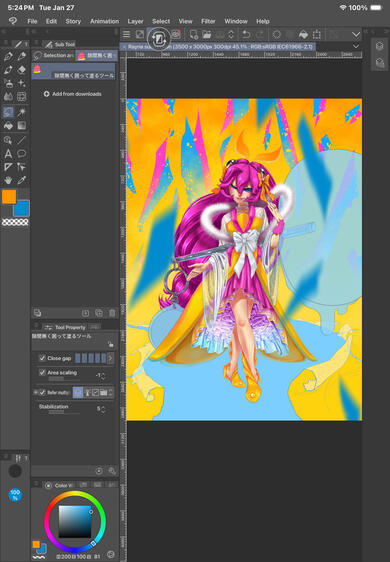Toggle the Refer multiple checkbox
The width and height of the screenshot is (390, 562).
pos(42,392)
